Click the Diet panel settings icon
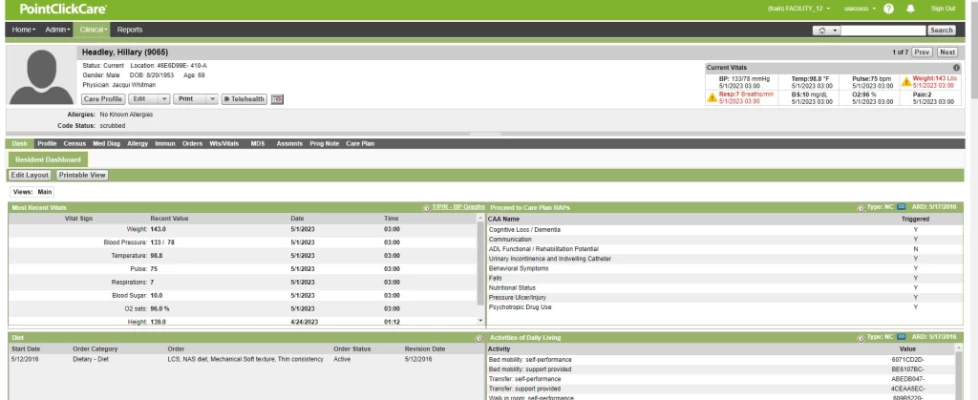The image size is (978, 400). point(479,336)
